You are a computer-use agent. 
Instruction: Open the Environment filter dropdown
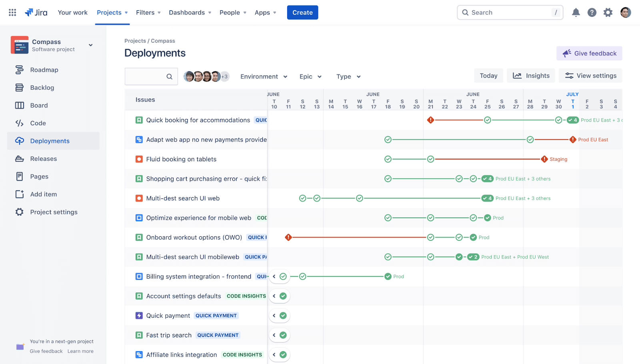[263, 76]
